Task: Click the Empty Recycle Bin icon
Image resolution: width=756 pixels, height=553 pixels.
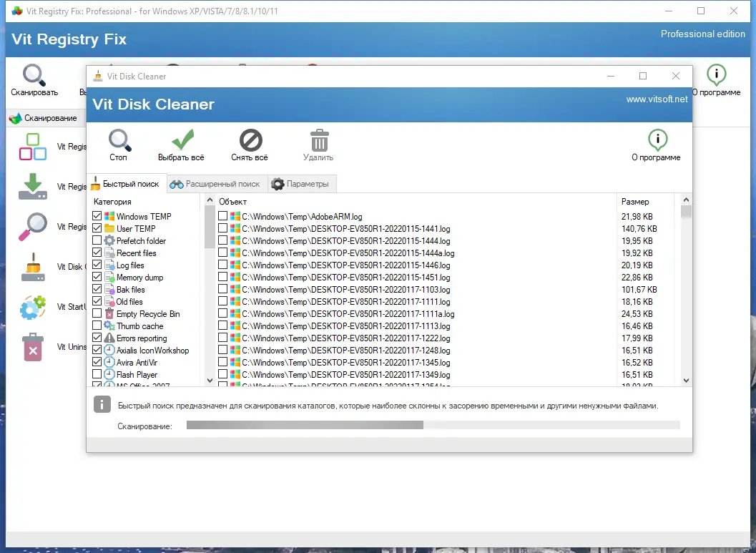Action: (109, 314)
